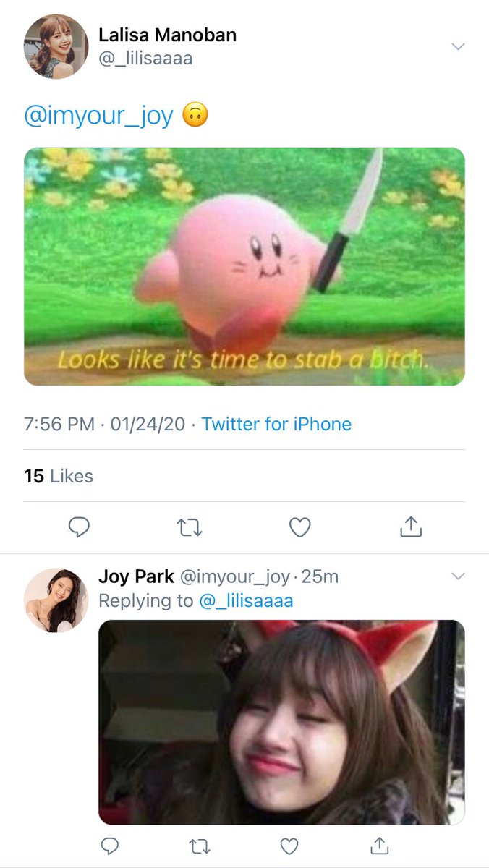View the 15 Likes list

[x=59, y=476]
